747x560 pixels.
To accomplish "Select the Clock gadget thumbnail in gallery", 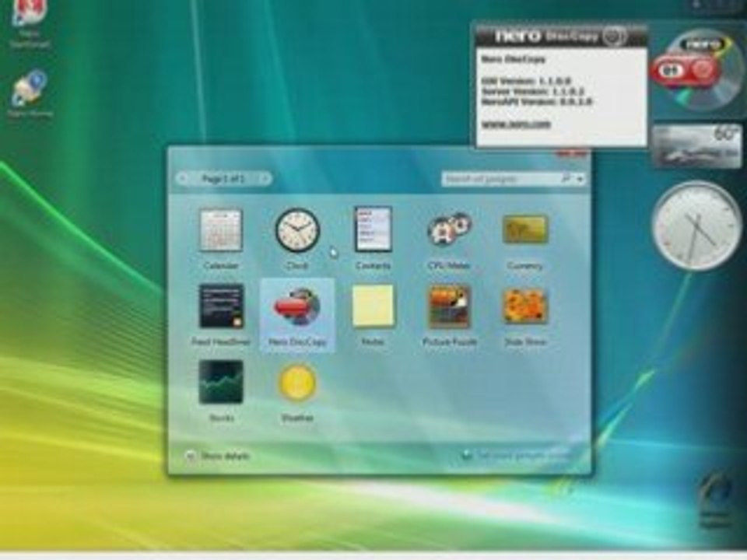I will 297,230.
